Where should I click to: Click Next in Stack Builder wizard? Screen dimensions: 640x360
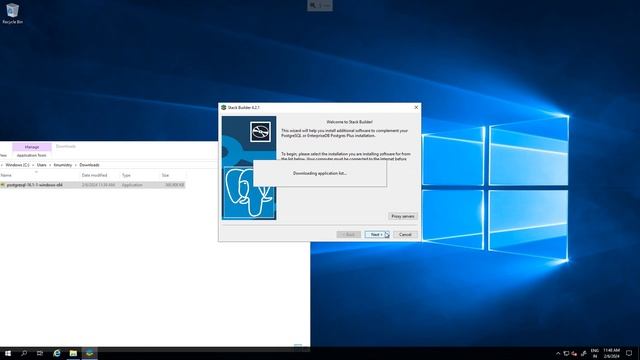coord(377,234)
